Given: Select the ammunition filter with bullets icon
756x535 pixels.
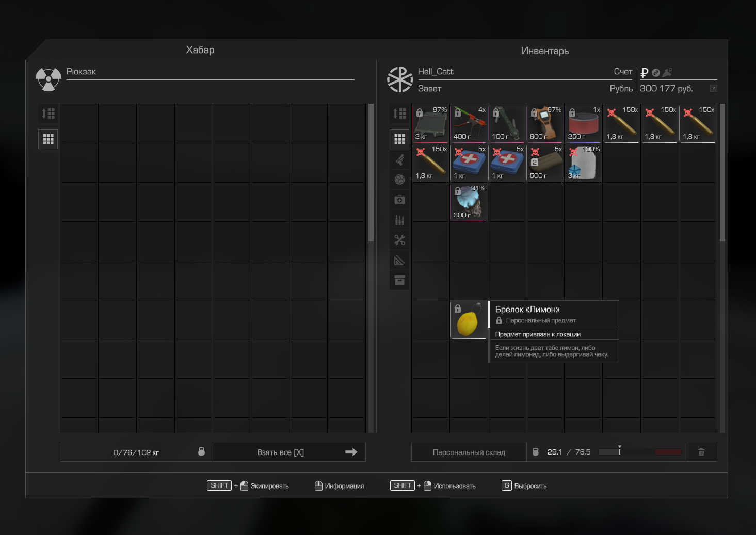Looking at the screenshot, I should coord(399,220).
